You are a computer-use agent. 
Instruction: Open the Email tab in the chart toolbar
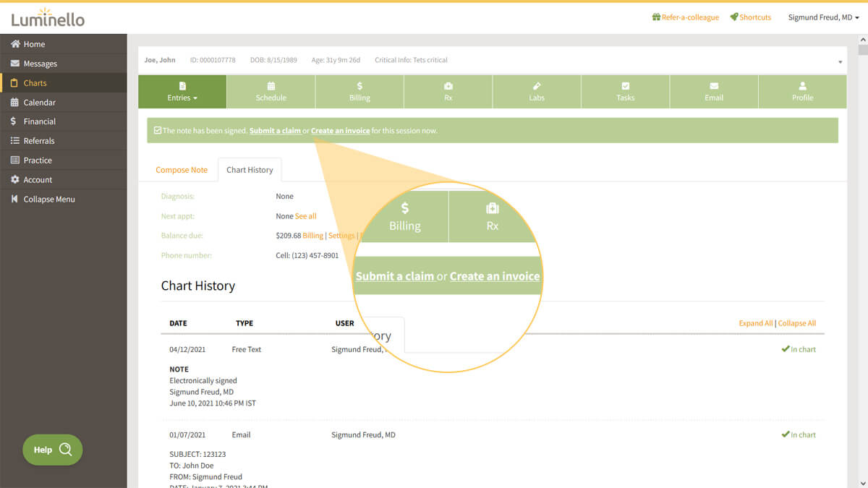point(714,92)
